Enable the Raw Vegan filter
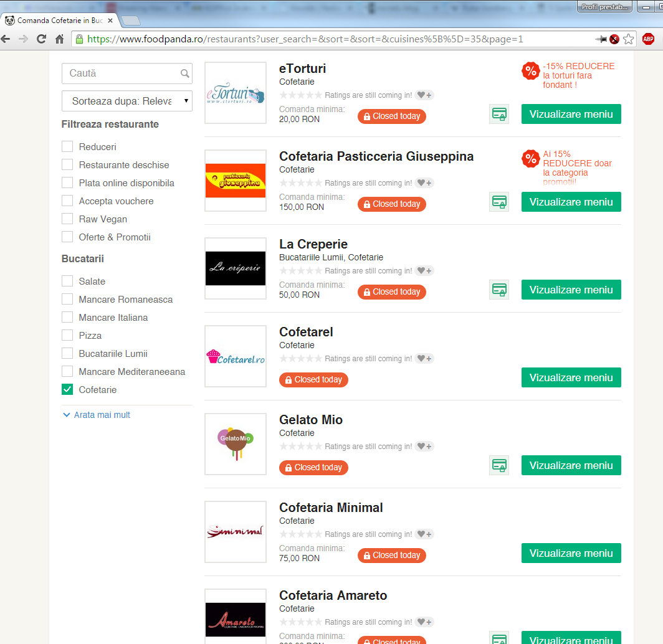The image size is (663, 644). click(67, 219)
